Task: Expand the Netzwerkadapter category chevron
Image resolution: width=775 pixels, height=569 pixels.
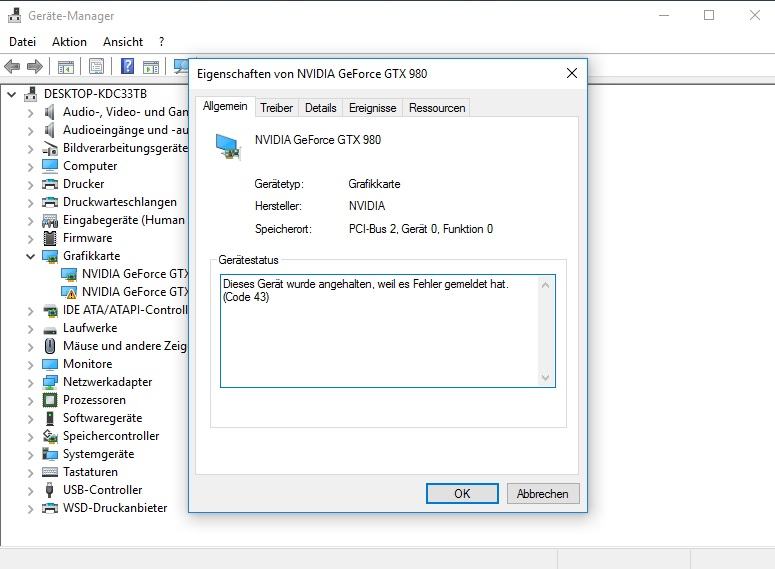Action: (31, 383)
